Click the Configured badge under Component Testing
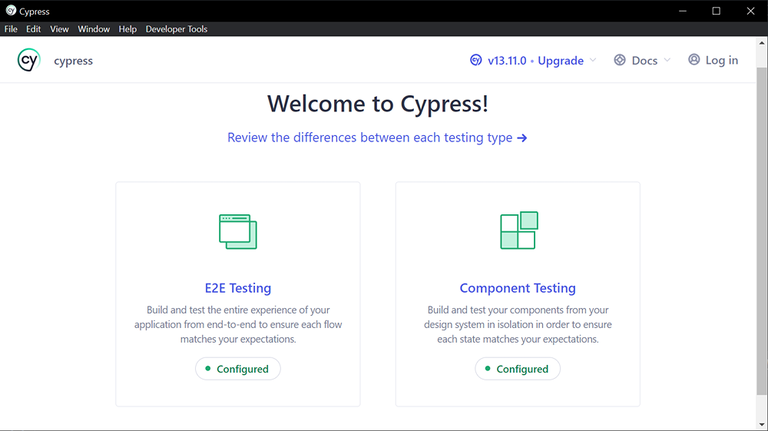The width and height of the screenshot is (768, 431). coord(518,369)
